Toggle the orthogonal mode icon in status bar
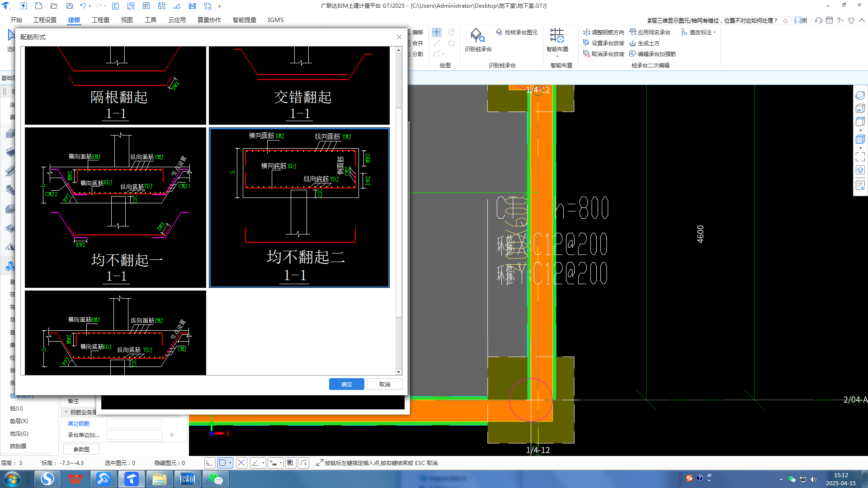868x488 pixels. click(x=210, y=463)
